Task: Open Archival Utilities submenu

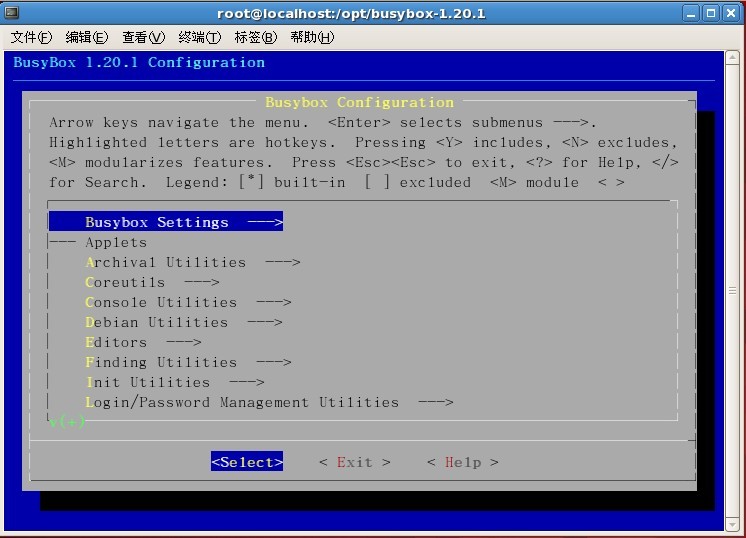Action: pyautogui.click(x=193, y=262)
